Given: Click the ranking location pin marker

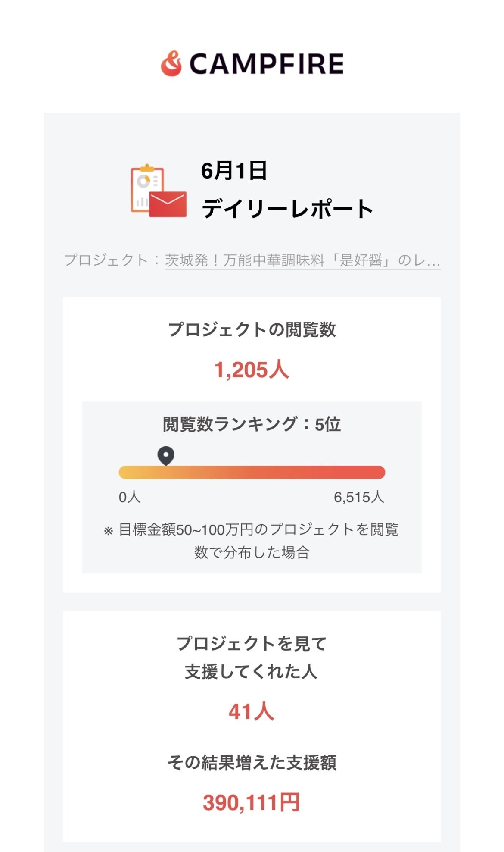Looking at the screenshot, I should [x=166, y=456].
